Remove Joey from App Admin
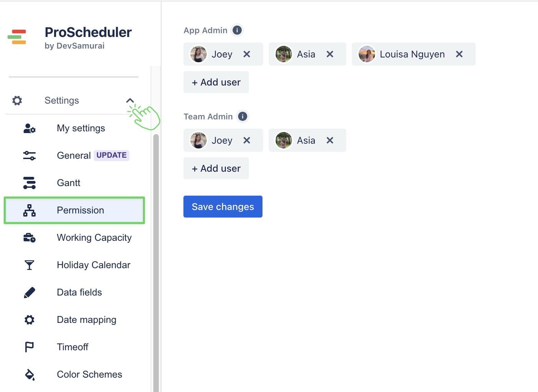 tap(247, 54)
